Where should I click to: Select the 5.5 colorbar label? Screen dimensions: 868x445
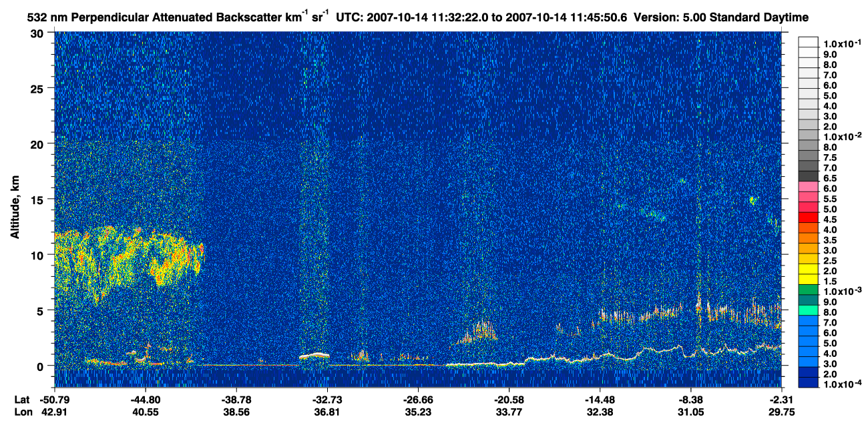[x=831, y=199]
